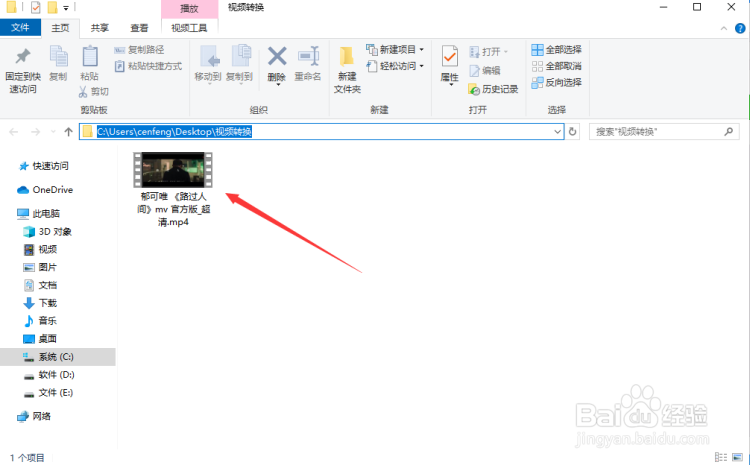Switch to details view icon
Image resolution: width=750 pixels, height=465 pixels.
point(720,457)
